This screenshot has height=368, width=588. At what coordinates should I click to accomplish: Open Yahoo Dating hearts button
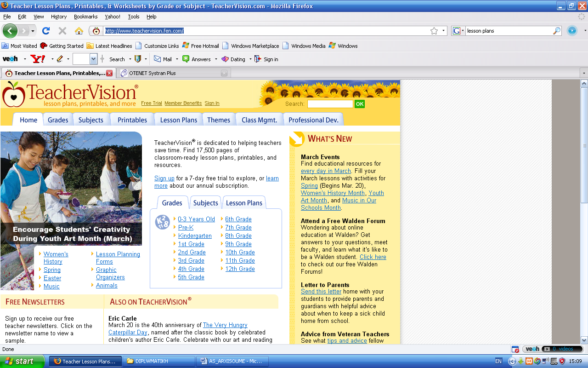233,59
